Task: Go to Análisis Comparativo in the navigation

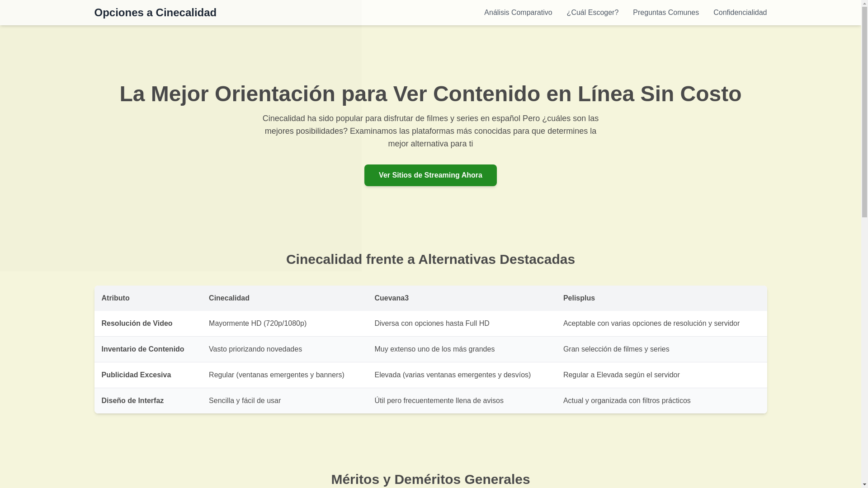Action: (518, 13)
